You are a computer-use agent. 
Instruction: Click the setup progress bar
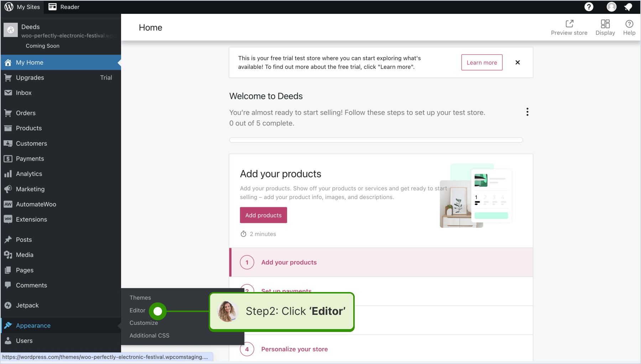pyautogui.click(x=376, y=140)
